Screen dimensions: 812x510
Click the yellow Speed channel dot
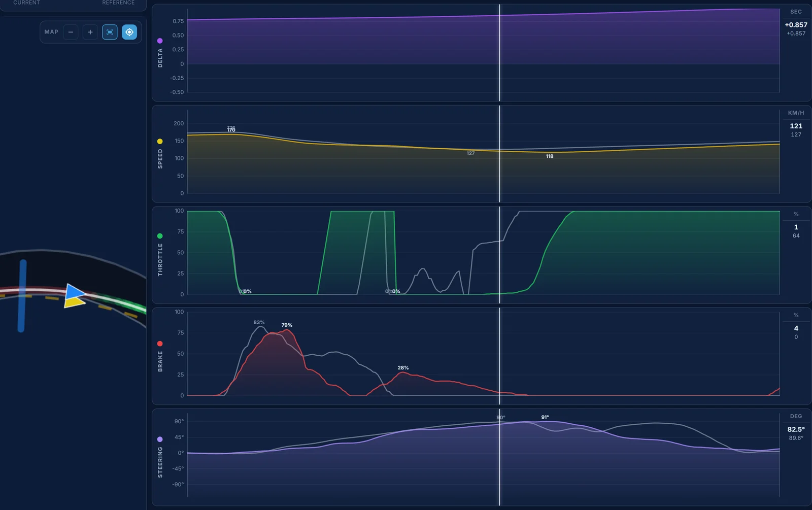point(160,141)
